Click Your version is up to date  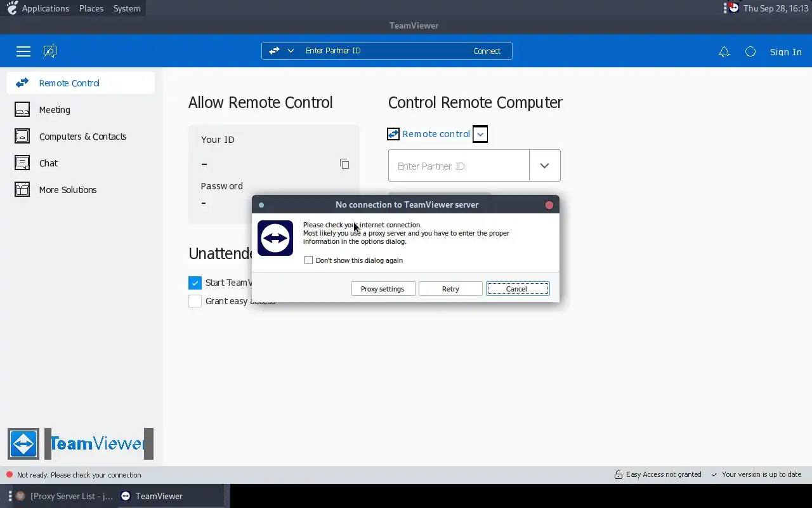click(761, 474)
